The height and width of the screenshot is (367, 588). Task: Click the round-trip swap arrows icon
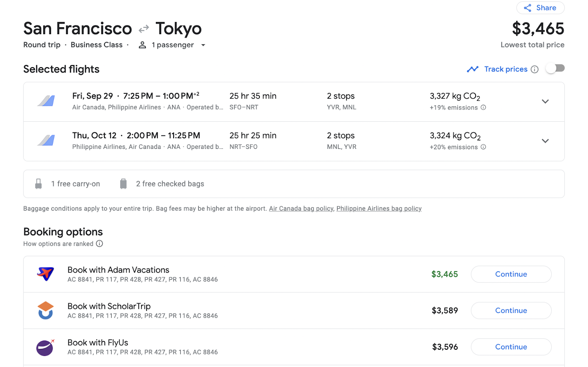click(x=144, y=29)
